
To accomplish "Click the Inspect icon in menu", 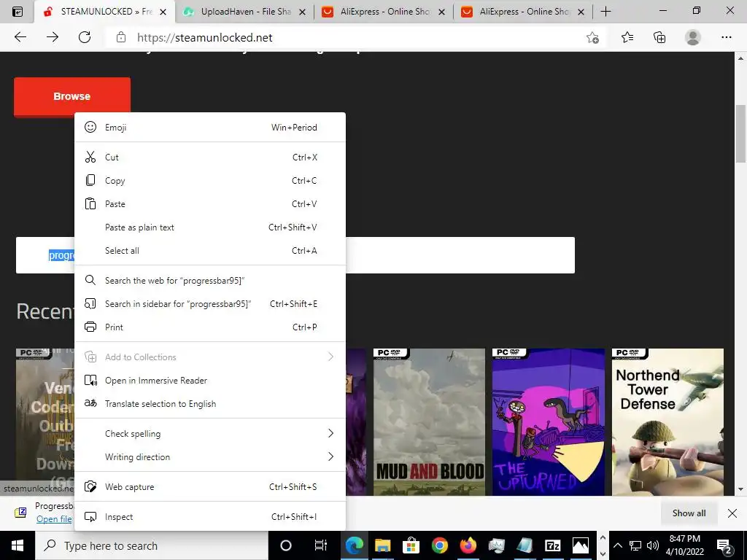I will coord(90,517).
